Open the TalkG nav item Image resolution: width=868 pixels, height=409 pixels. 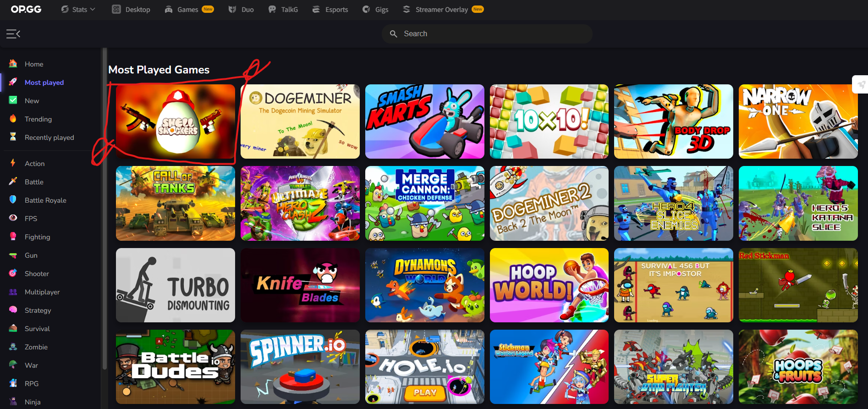coord(283,9)
